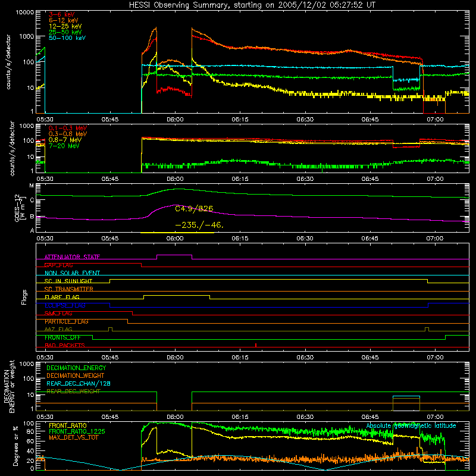
Task: Click the HESSI Observing Summary title text
Action: (x=252, y=5)
